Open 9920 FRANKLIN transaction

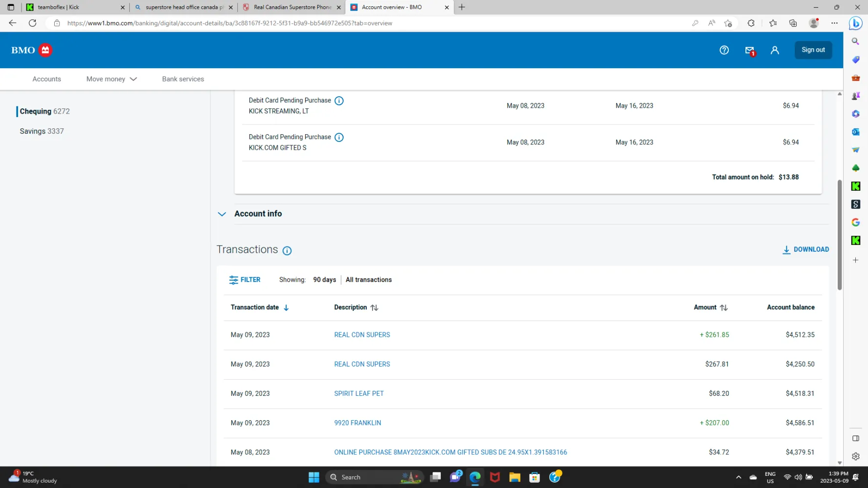click(357, 423)
